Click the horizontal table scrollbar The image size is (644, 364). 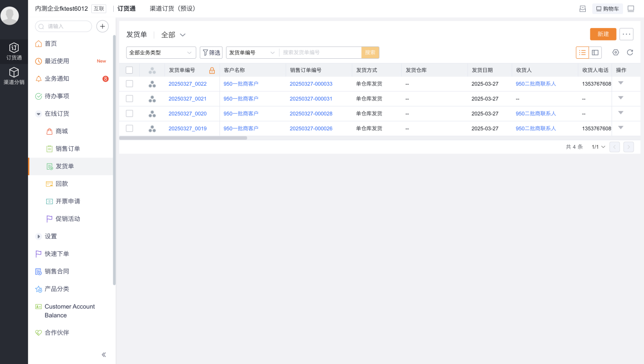(x=183, y=138)
